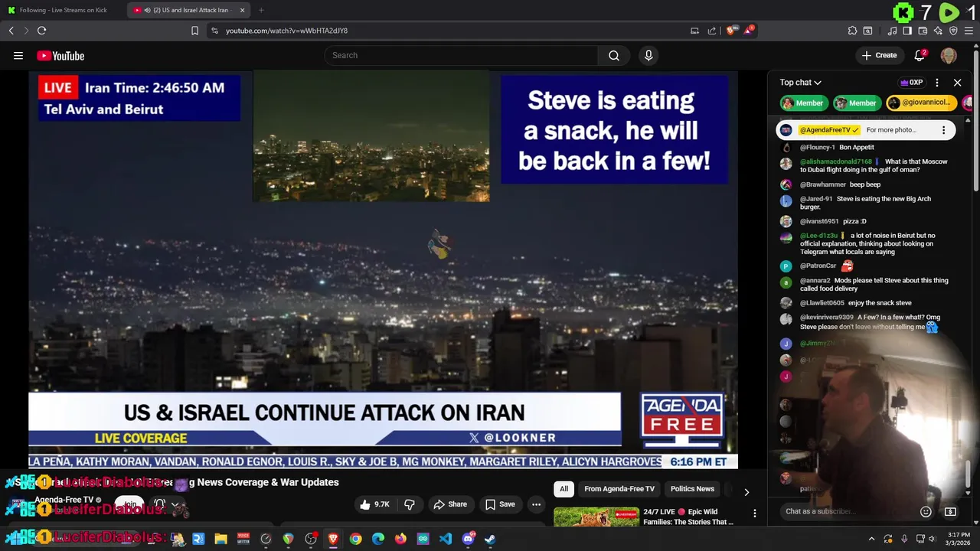Mute audio on the US and Israel tab
This screenshot has height=551, width=980.
pos(146,10)
